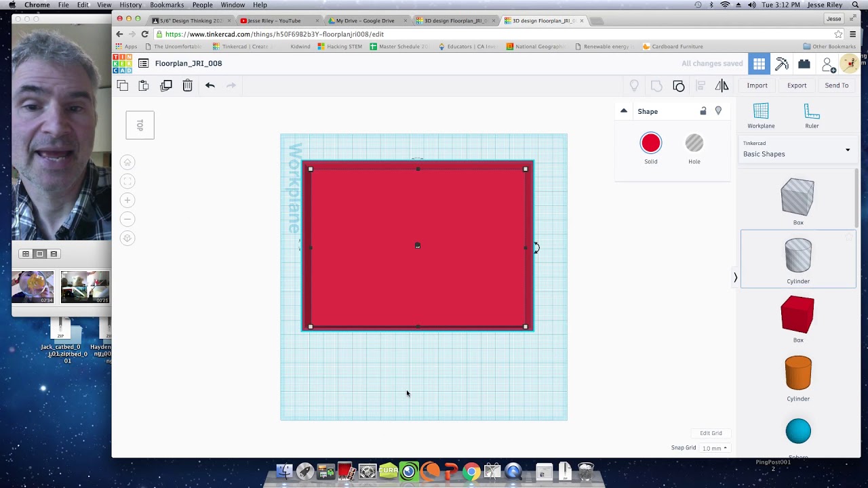Screen dimensions: 868x488
Task: Bookmark the page with the star icon
Action: (x=838, y=34)
